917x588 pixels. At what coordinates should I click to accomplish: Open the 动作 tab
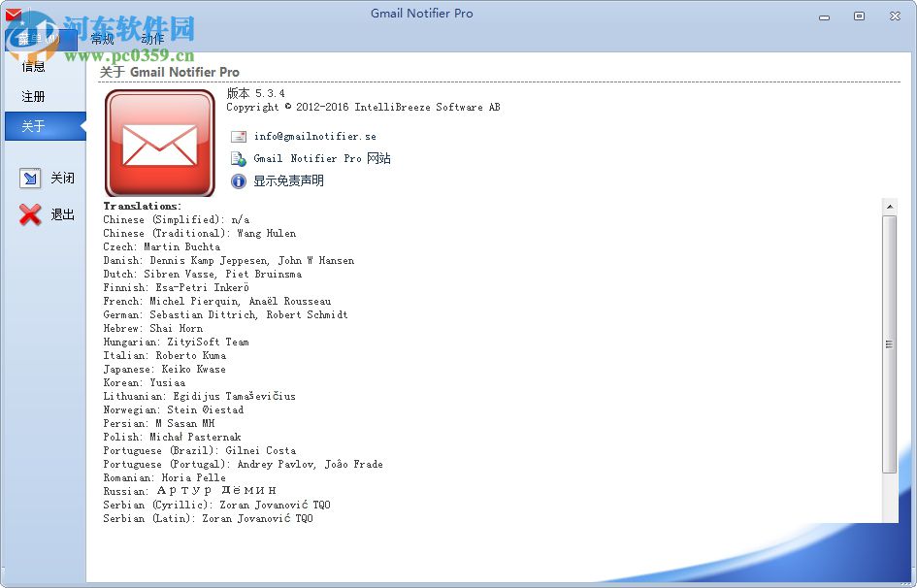[151, 39]
